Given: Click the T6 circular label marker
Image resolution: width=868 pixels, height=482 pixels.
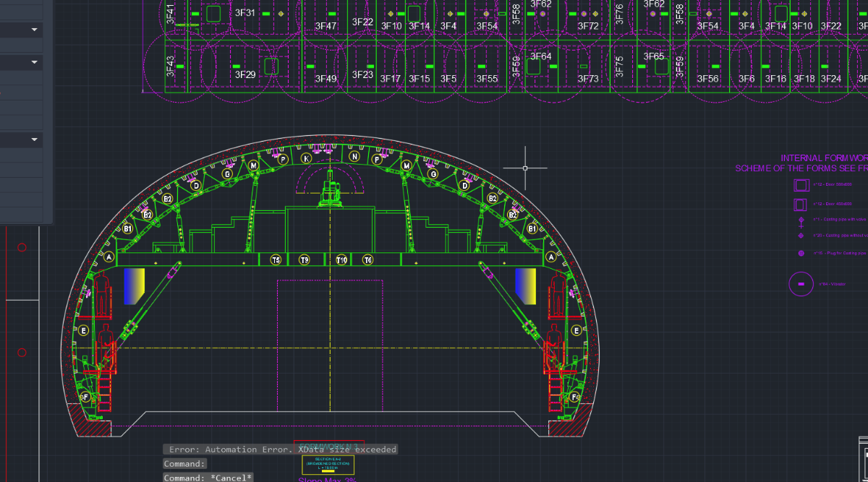Looking at the screenshot, I should [367, 260].
